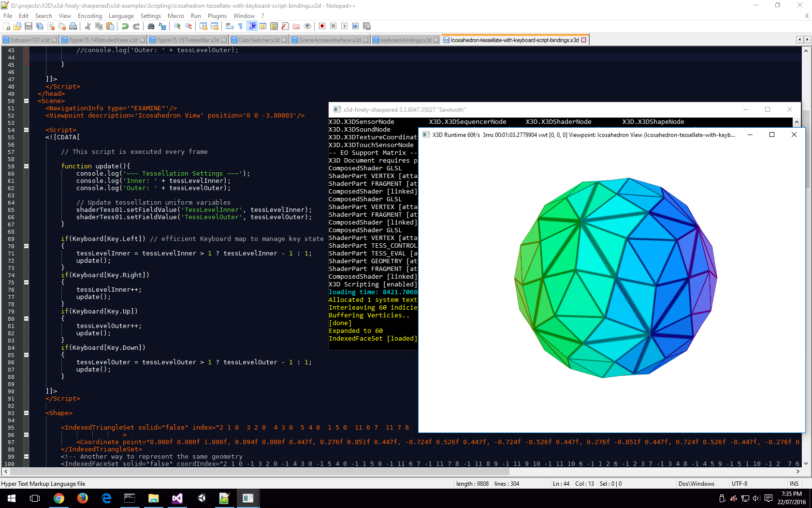Open Find dialog with the binoculars icon

(x=151, y=26)
